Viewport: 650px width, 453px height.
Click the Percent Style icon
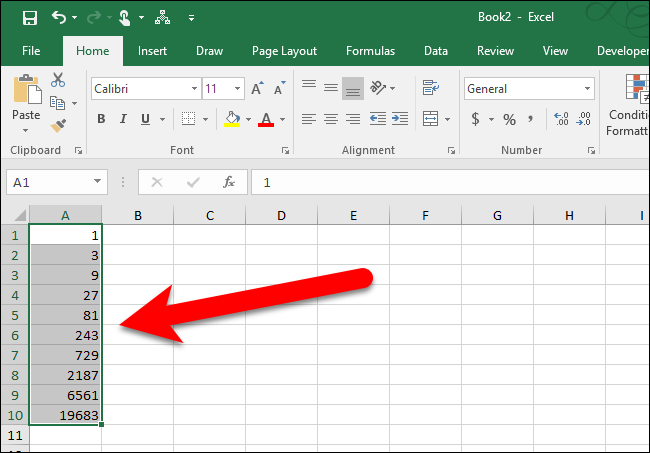(509, 119)
